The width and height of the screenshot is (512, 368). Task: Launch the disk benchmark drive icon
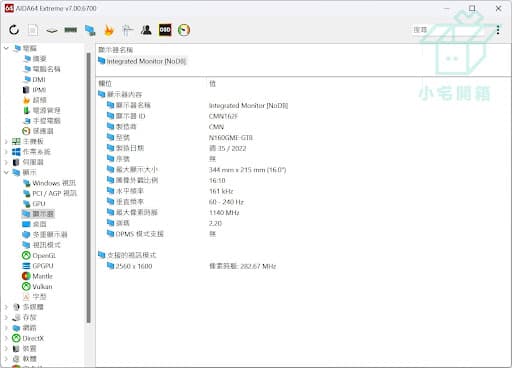[x=52, y=31]
